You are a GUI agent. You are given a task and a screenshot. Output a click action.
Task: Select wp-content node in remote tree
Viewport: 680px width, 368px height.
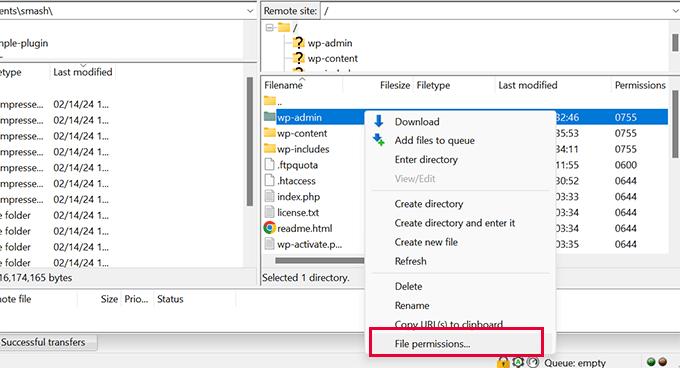tap(333, 58)
